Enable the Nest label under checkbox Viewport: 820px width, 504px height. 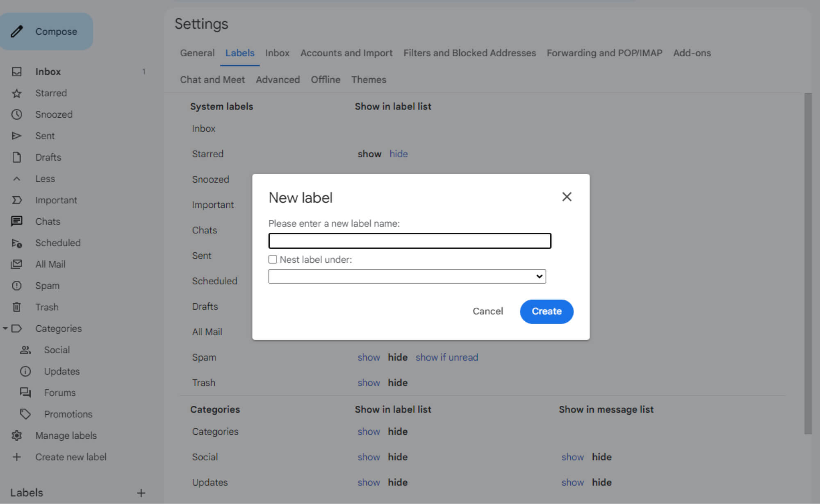coord(273,259)
